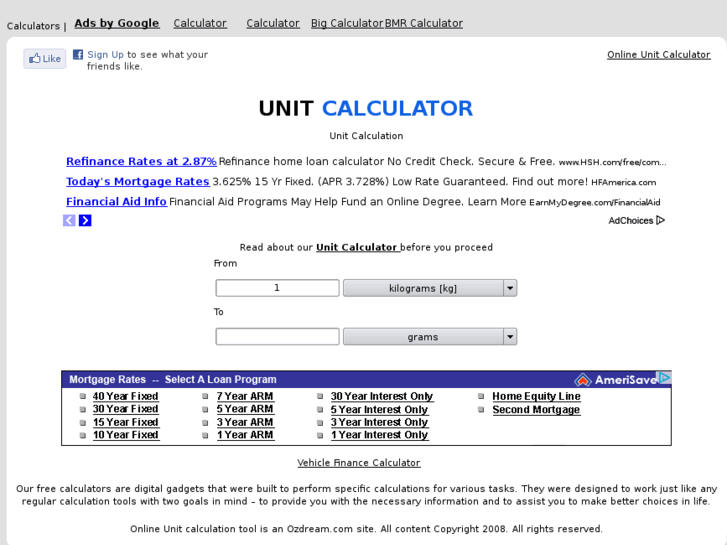This screenshot has width=727, height=545.
Task: Open the Vehicle Finance Calculator link
Action: coord(359,463)
